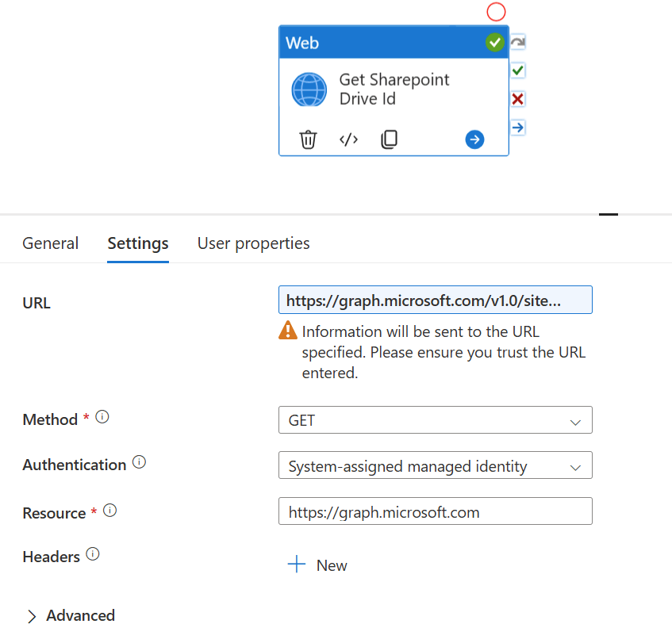
Task: Select the red On Fail connector icon
Action: tap(518, 99)
